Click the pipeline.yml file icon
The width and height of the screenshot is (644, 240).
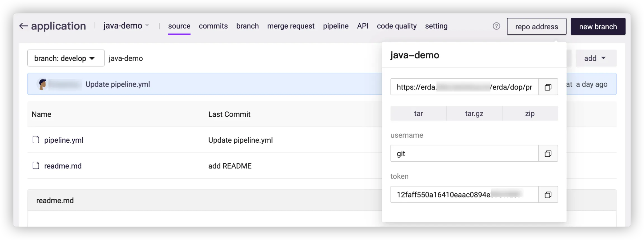point(36,140)
